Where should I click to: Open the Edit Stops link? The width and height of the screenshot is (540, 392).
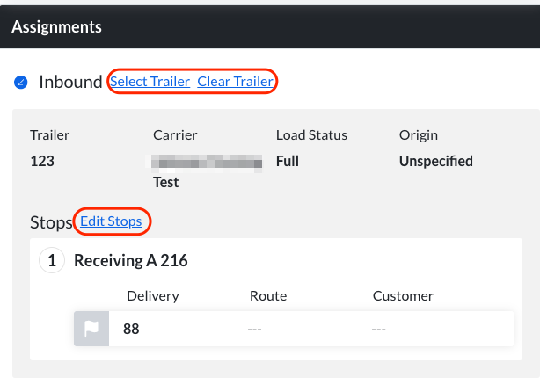[x=111, y=221]
